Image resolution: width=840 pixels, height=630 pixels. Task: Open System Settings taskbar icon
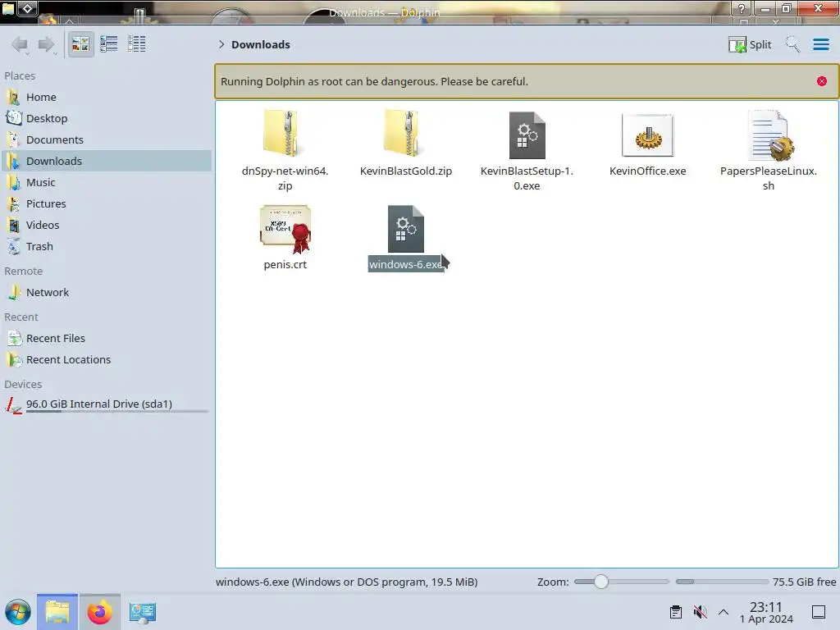pos(143,612)
